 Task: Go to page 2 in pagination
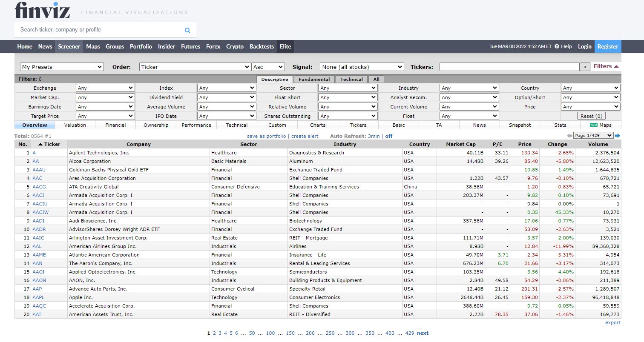(x=214, y=333)
